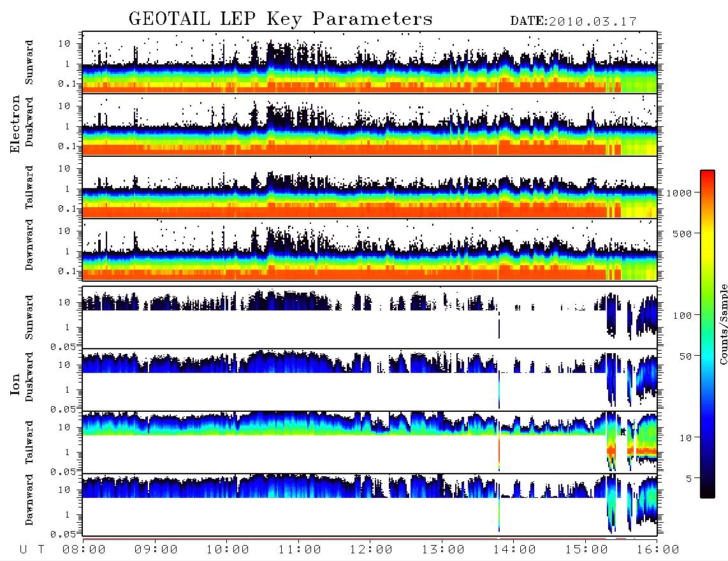The height and width of the screenshot is (561, 728).
Task: Click the "10" colorbar tick value
Action: (686, 438)
